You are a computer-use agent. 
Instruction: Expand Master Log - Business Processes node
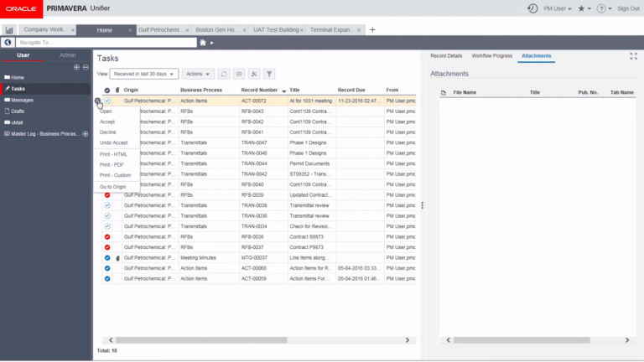point(86,133)
